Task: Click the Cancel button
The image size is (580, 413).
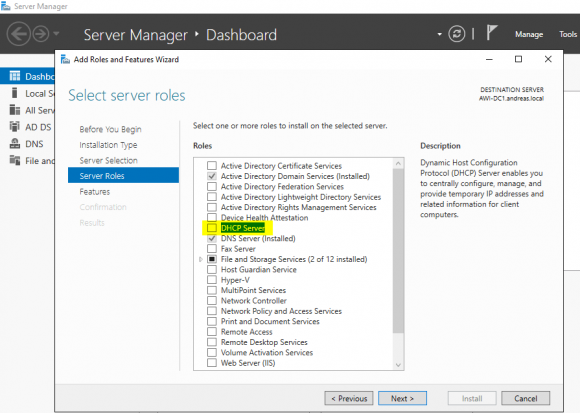Action: [x=526, y=398]
